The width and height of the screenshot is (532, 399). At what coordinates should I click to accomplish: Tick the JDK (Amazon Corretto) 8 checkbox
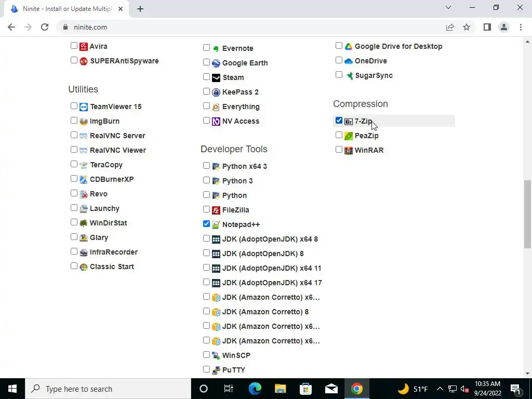(x=206, y=311)
